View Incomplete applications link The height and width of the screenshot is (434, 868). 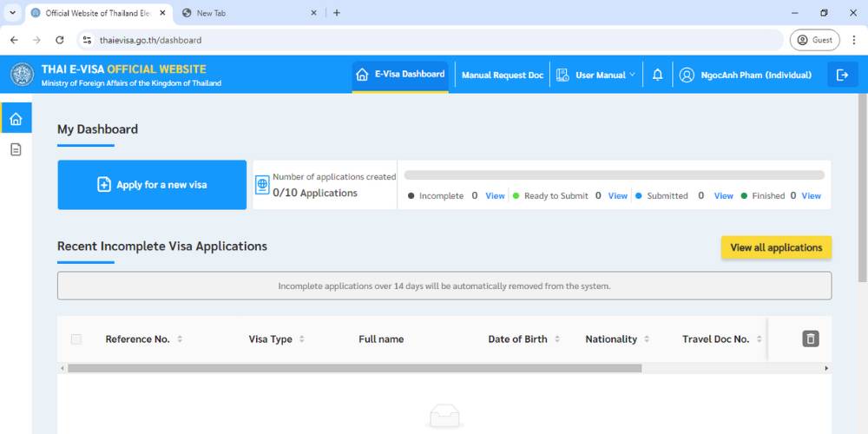coord(495,196)
